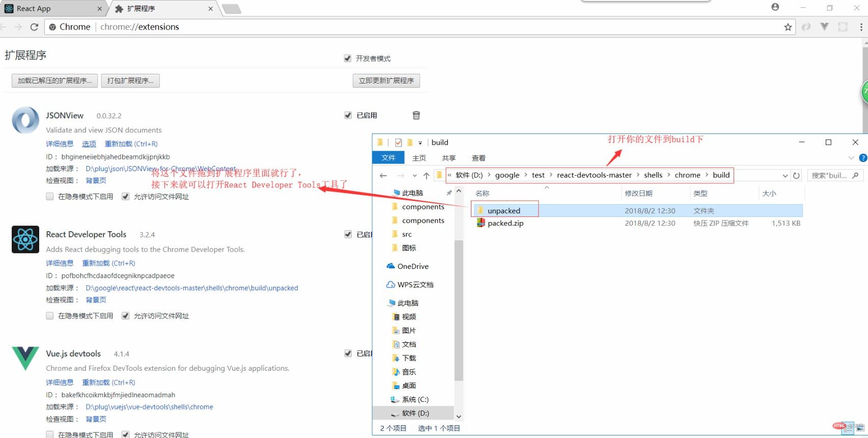The height and width of the screenshot is (438, 868).
Task: Switch to the 扩展程序 browser tab
Action: click(x=164, y=9)
